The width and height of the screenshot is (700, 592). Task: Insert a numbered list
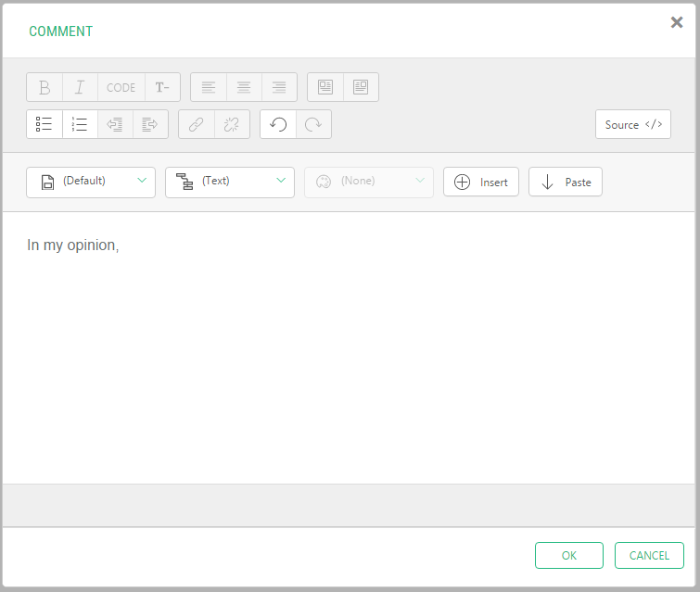tap(80, 124)
